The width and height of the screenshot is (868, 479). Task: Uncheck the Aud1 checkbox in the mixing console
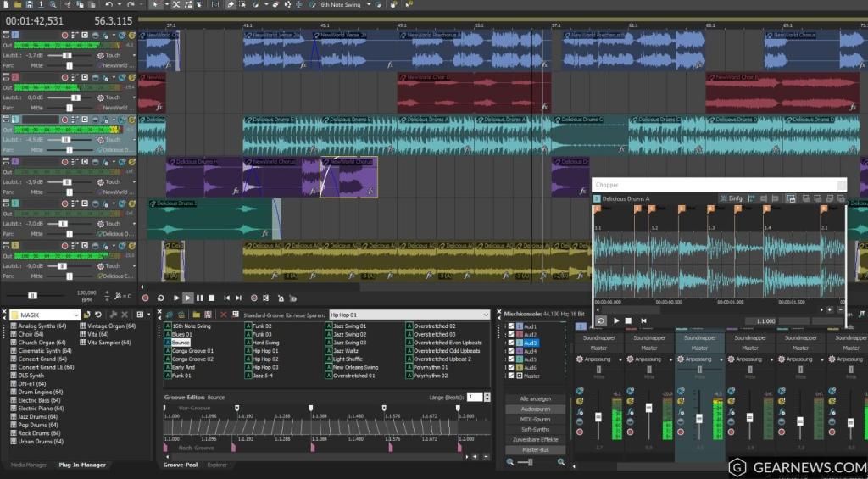(x=510, y=326)
